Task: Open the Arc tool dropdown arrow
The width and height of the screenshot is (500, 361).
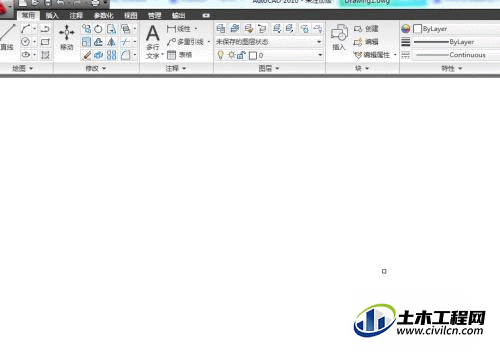Action: coord(34,29)
